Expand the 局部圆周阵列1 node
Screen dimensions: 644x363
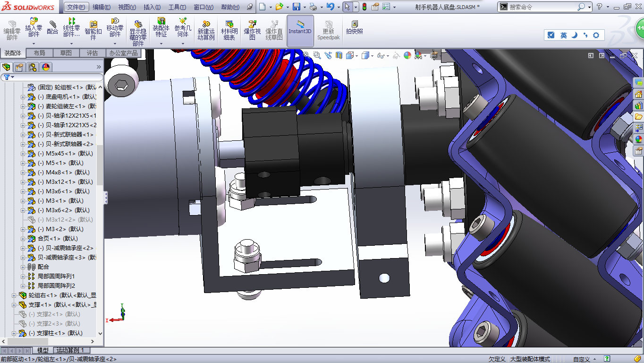(x=23, y=276)
